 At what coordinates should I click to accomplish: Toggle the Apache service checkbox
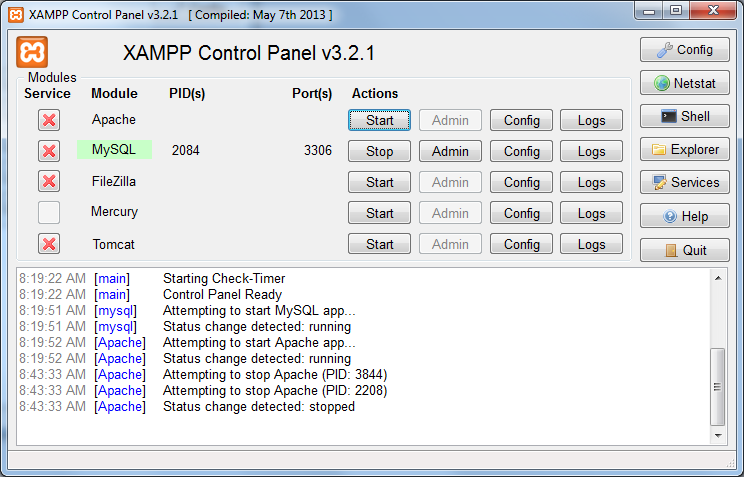tap(49, 120)
